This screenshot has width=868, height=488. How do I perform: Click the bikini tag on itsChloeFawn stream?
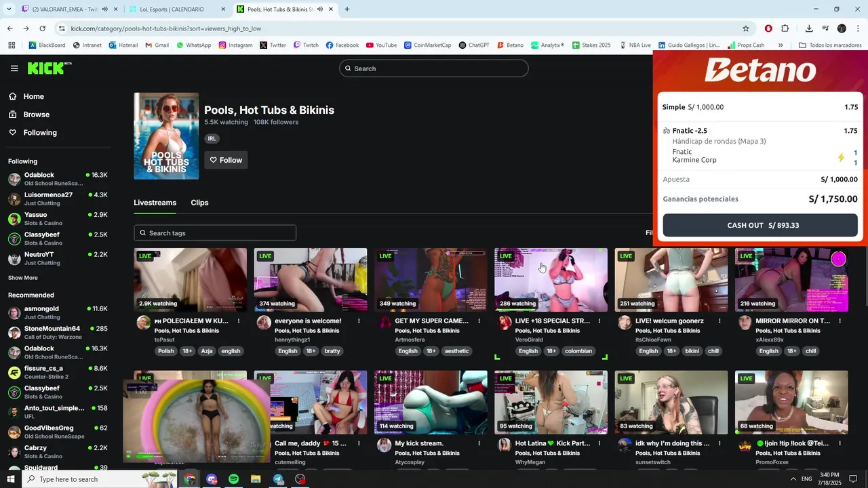(x=692, y=351)
